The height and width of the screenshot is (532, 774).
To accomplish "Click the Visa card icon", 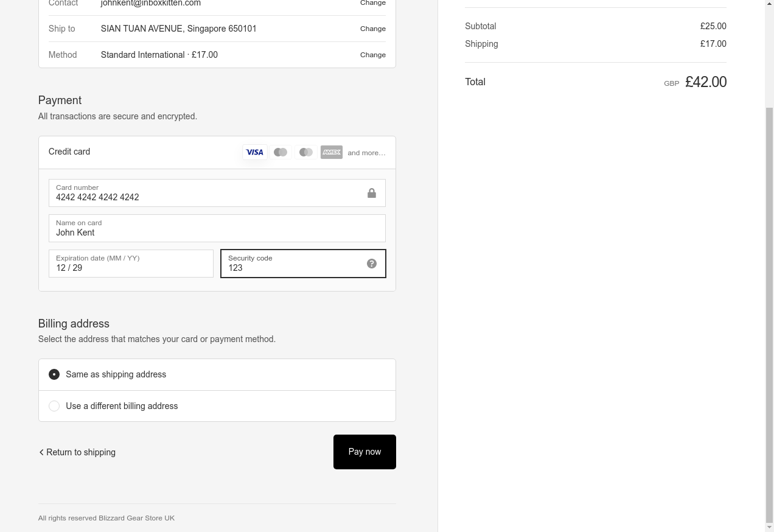I will [x=254, y=152].
